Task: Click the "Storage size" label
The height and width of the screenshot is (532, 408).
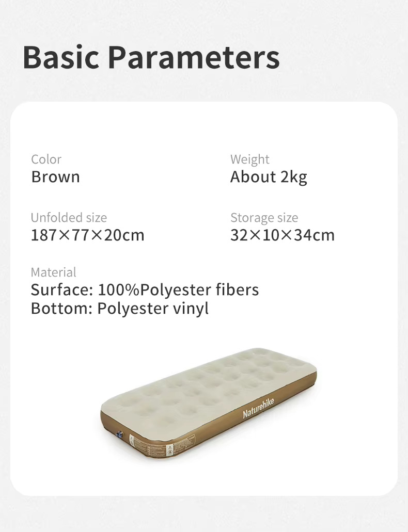Action: point(264,218)
